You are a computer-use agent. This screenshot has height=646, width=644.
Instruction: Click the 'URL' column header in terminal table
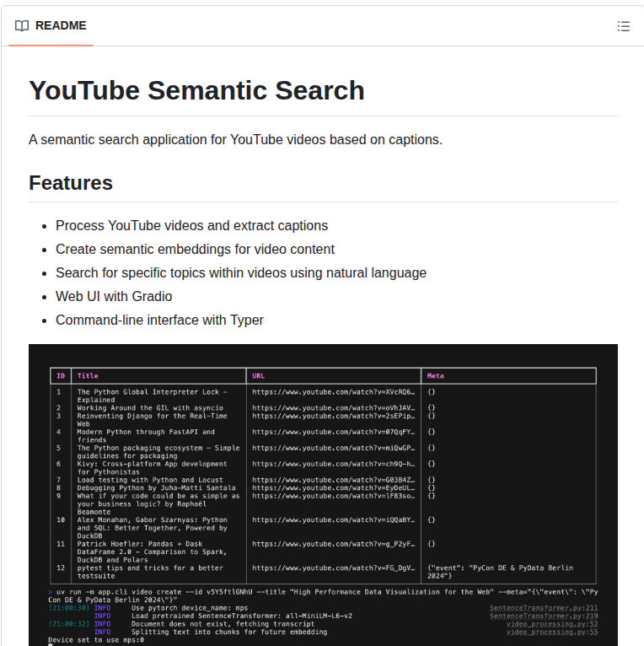pyautogui.click(x=258, y=376)
